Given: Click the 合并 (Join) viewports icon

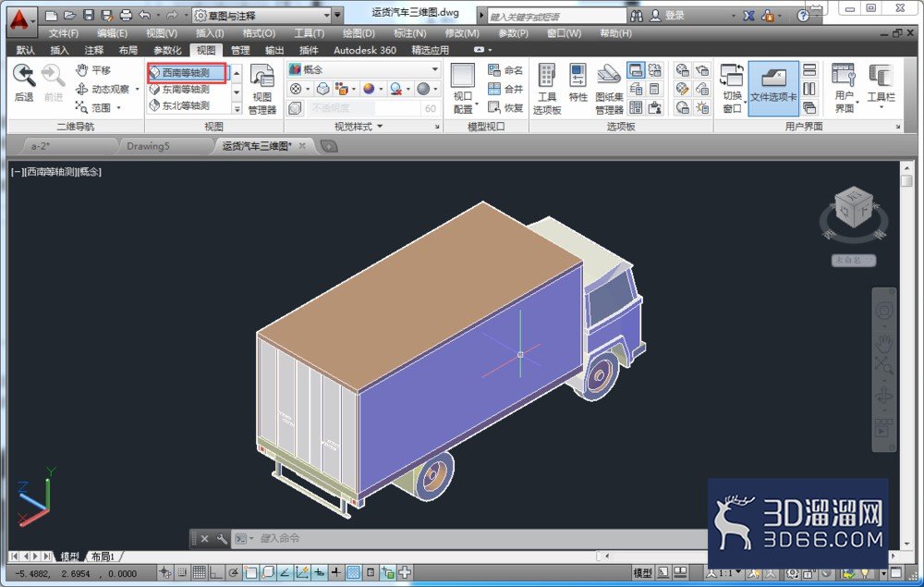Looking at the screenshot, I should pyautogui.click(x=505, y=89).
